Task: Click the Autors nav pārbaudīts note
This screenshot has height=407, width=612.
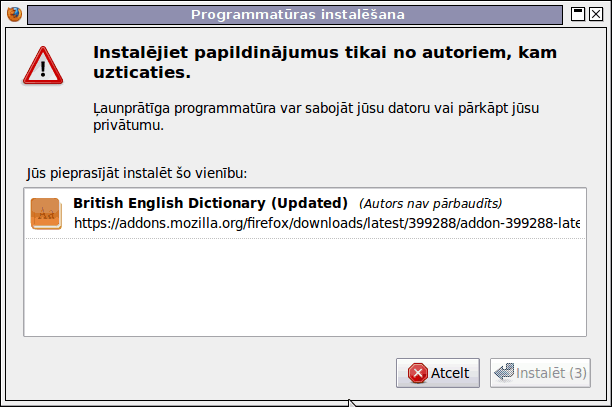Action: (x=431, y=204)
